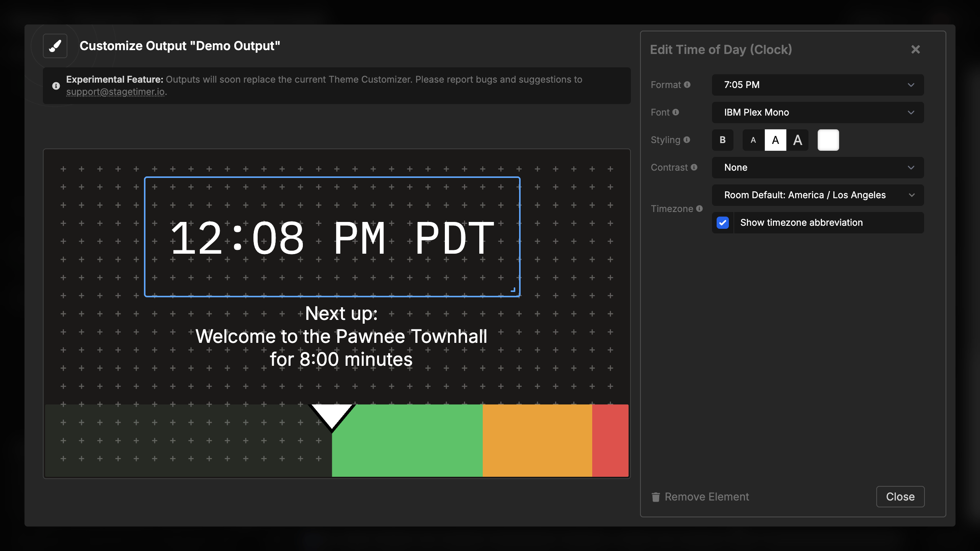Open the Font dropdown set to IBM Plex Mono
The width and height of the screenshot is (980, 551).
point(817,112)
